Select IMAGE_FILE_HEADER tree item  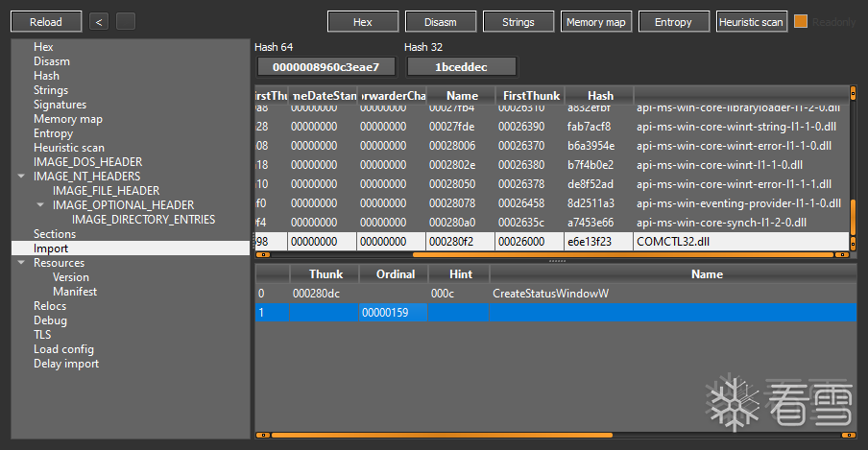pyautogui.click(x=106, y=191)
